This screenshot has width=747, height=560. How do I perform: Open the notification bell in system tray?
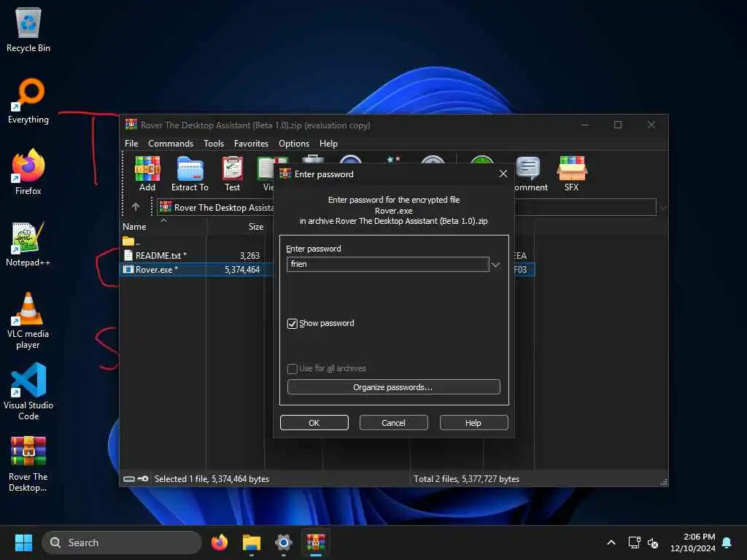pos(727,542)
